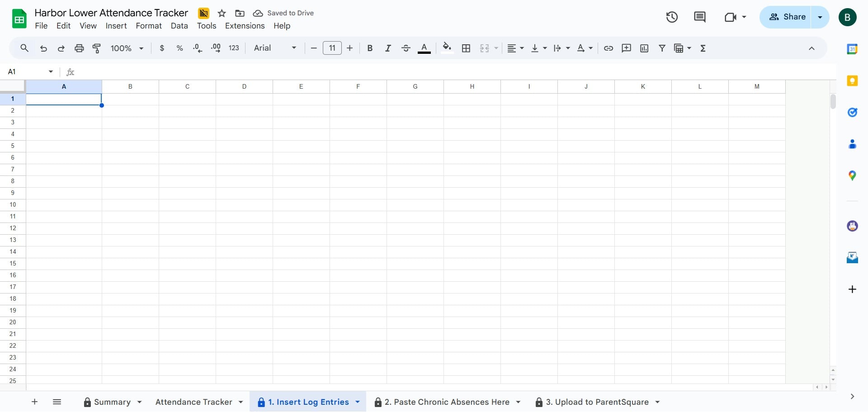The image size is (868, 412).
Task: Open Google Keep in side panel
Action: pyautogui.click(x=852, y=81)
